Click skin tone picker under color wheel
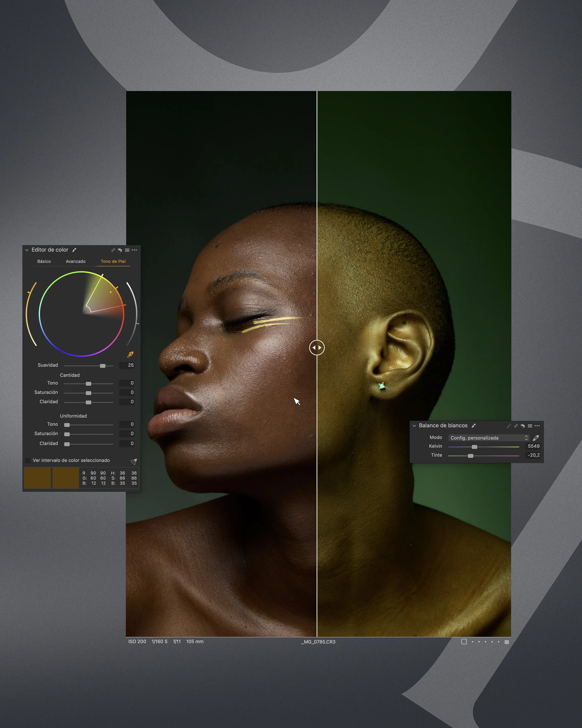Viewport: 582px width, 728px height. (x=130, y=354)
